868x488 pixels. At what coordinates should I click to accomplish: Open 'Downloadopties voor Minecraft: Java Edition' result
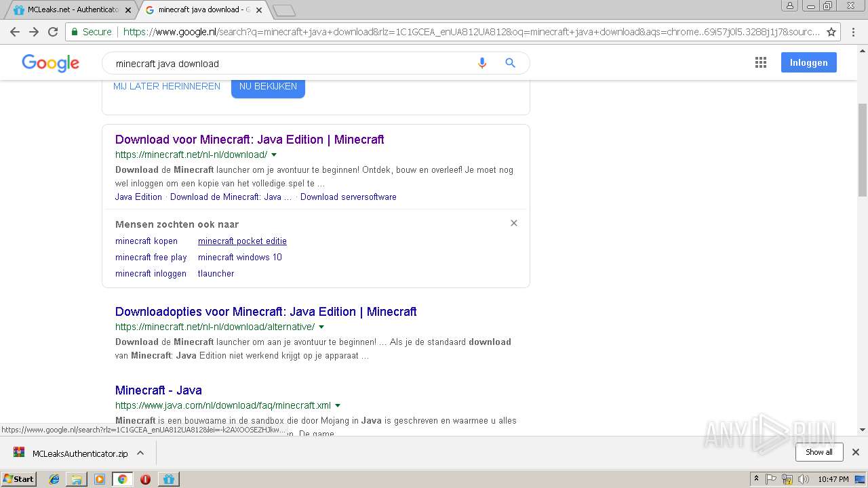[x=266, y=312]
